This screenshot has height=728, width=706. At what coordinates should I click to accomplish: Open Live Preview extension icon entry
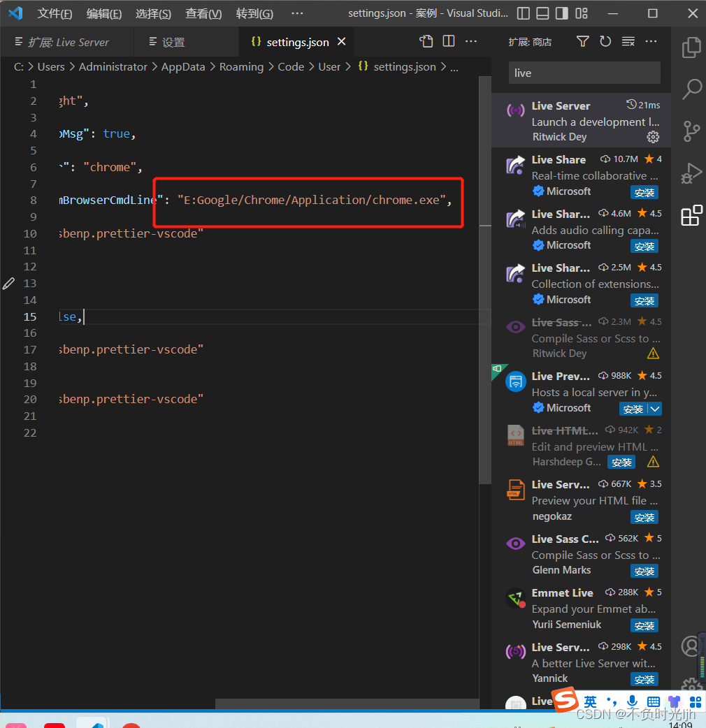(516, 381)
